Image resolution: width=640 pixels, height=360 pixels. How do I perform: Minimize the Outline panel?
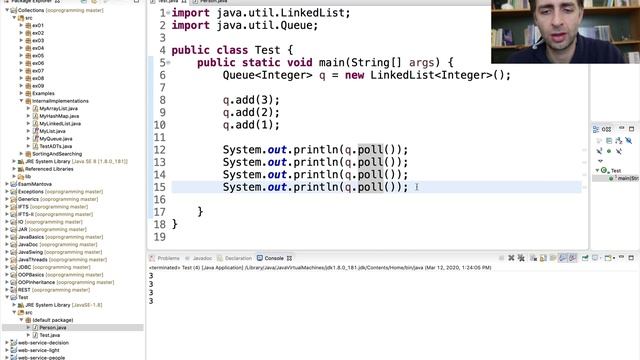[x=621, y=129]
